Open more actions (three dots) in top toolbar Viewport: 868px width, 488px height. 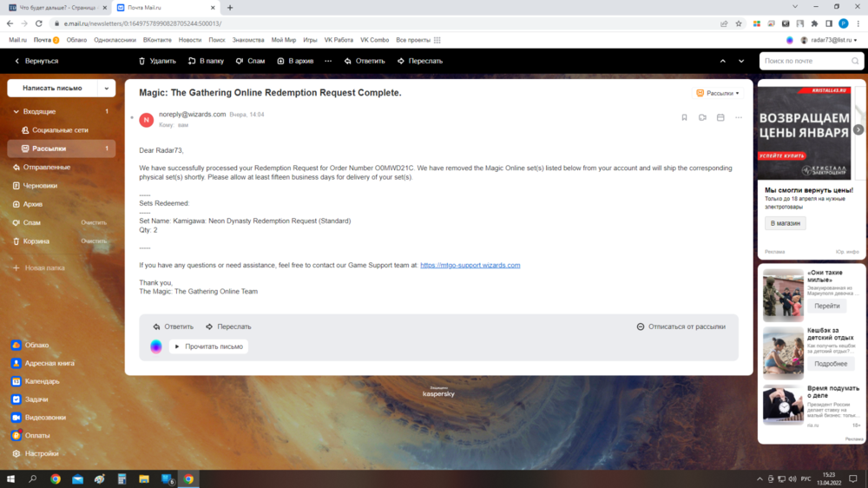pos(328,61)
